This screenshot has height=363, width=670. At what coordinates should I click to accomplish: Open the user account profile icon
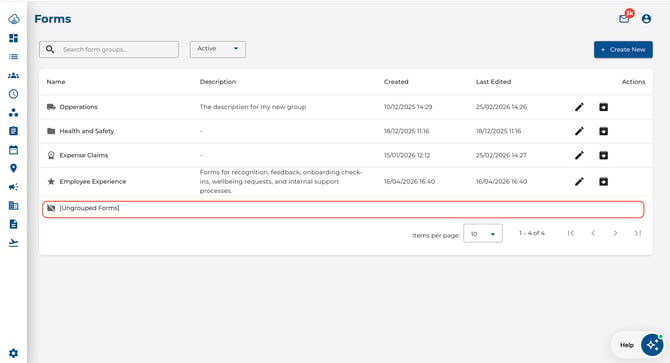646,19
